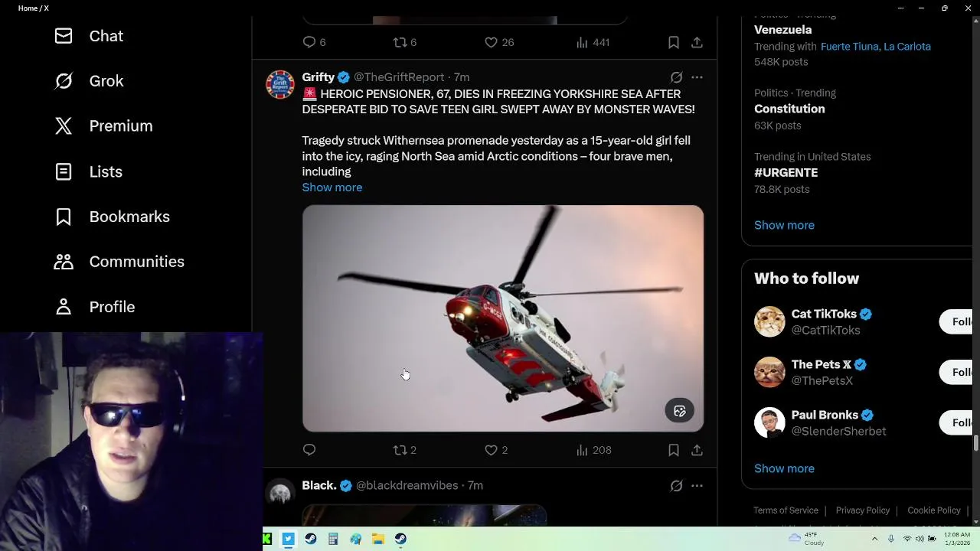Screen dimensions: 980x551
Task: Follow the Cat TikToks account
Action: [955, 321]
